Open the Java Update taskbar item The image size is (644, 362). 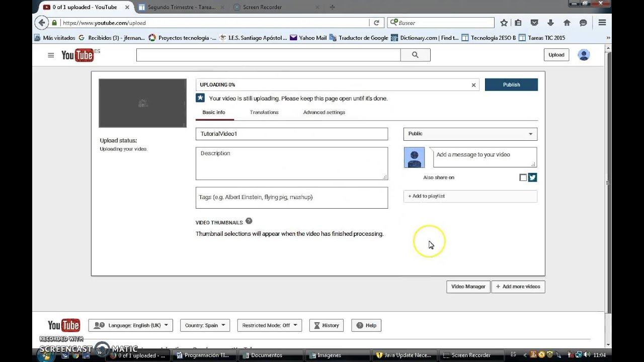pyautogui.click(x=406, y=355)
